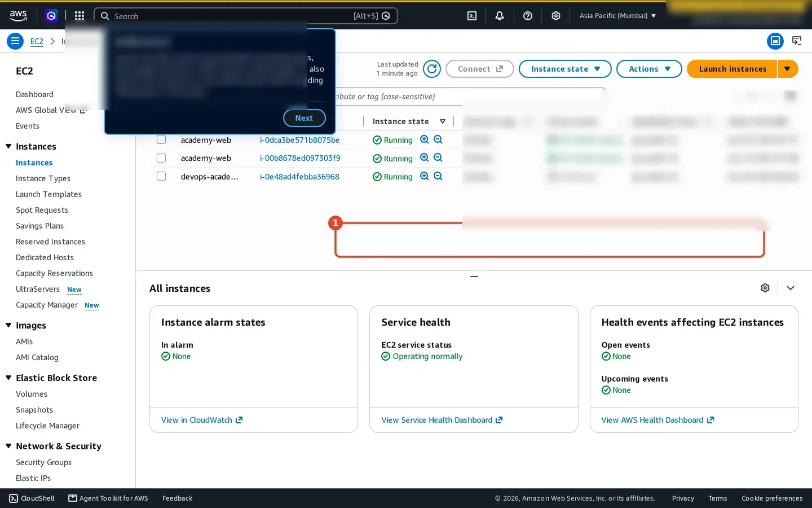Zoom out filter on devops-acade Running state

pyautogui.click(x=438, y=176)
